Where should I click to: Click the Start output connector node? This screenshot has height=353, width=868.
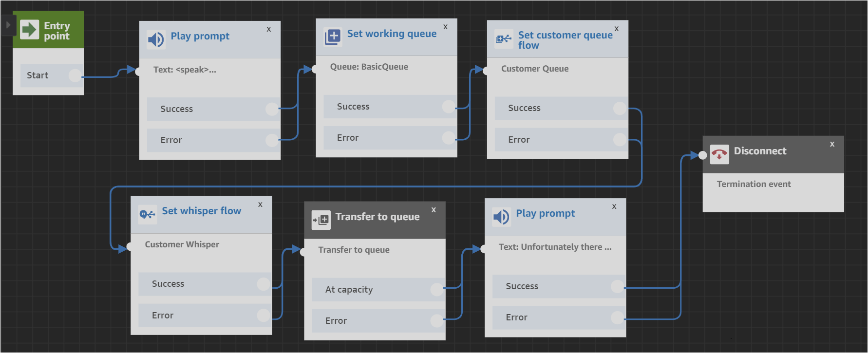coord(75,75)
